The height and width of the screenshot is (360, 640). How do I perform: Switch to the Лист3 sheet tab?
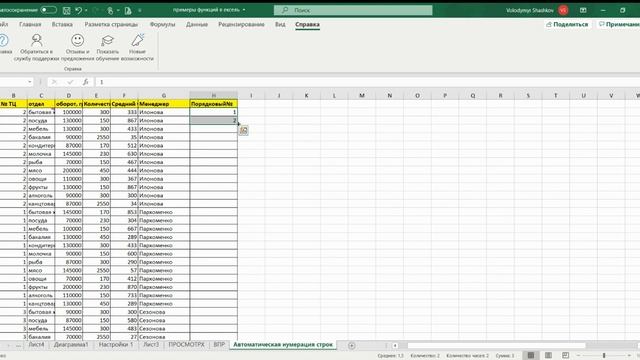click(x=151, y=344)
